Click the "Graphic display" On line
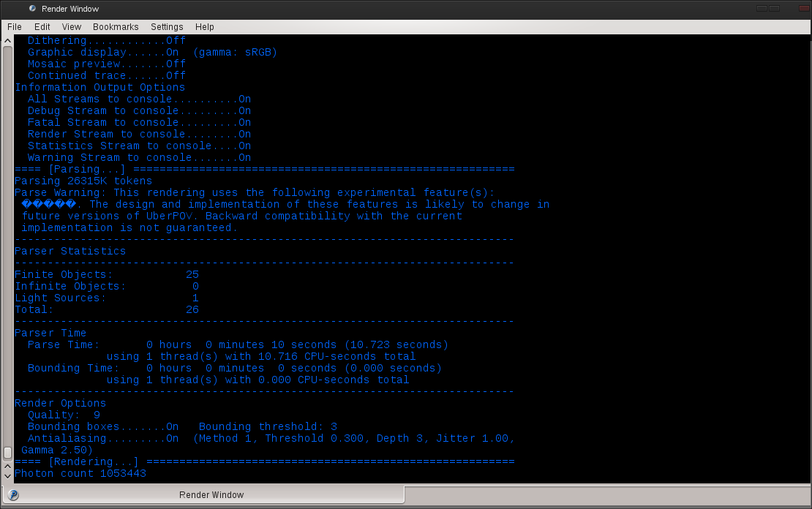 [152, 53]
